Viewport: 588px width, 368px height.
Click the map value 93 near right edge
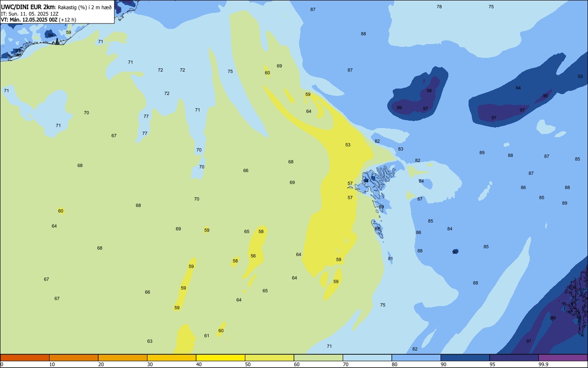coord(580,77)
